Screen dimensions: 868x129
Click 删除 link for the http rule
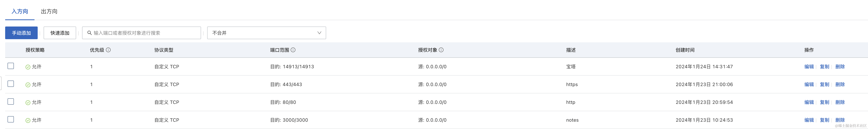[x=840, y=102]
